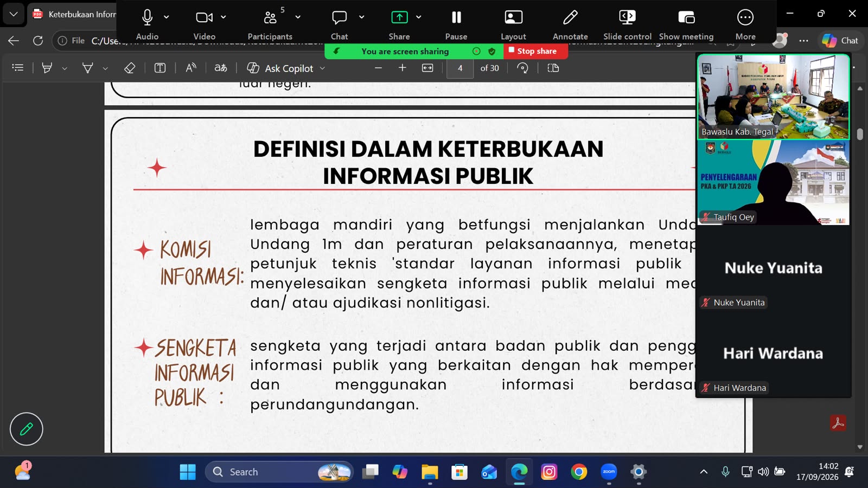Refresh the browser page
The height and width of the screenshot is (488, 868).
(38, 41)
